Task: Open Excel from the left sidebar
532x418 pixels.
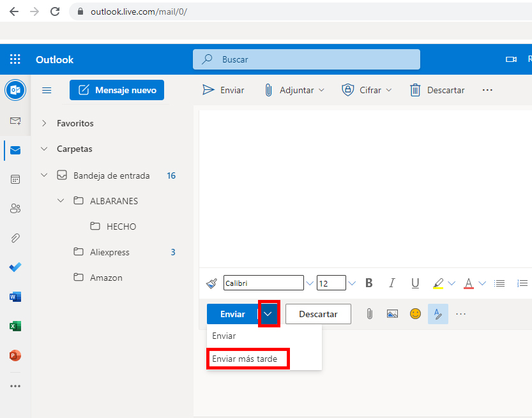Action: 15,326
